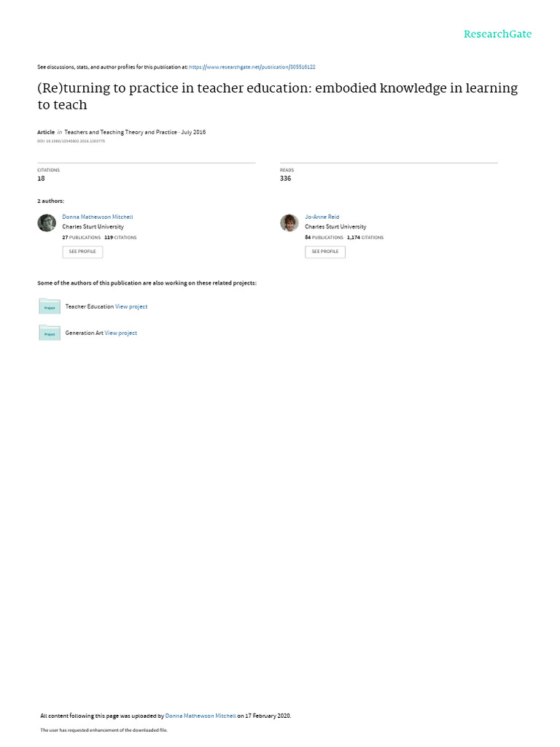Click the citations count 18

click(x=41, y=179)
